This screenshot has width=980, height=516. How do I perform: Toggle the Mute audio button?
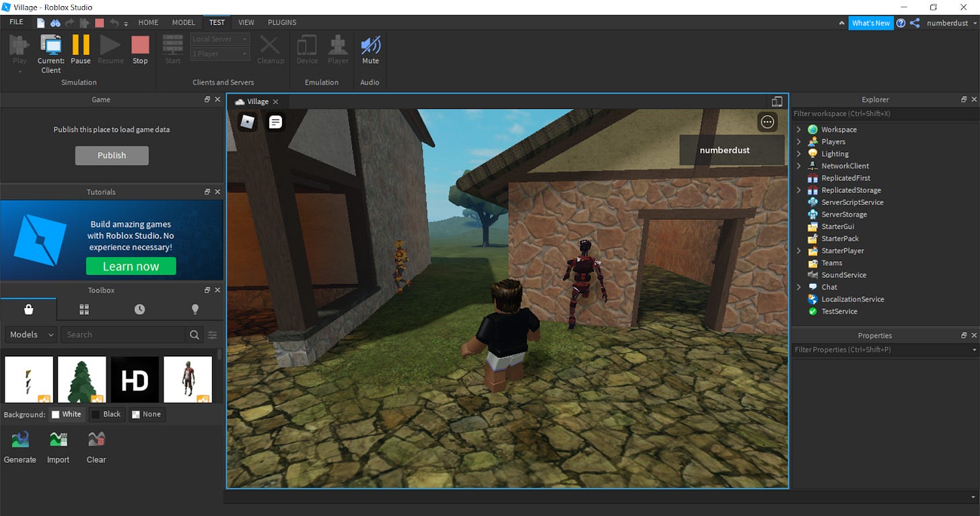370,50
